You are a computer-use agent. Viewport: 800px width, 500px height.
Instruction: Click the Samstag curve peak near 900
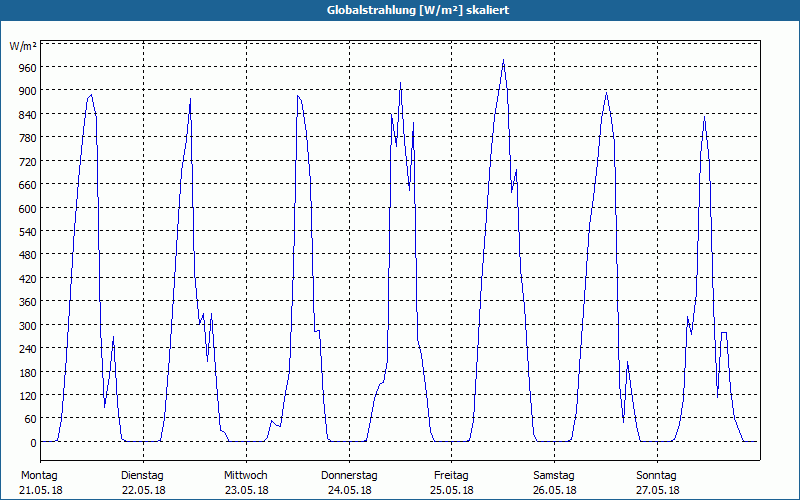(x=606, y=93)
